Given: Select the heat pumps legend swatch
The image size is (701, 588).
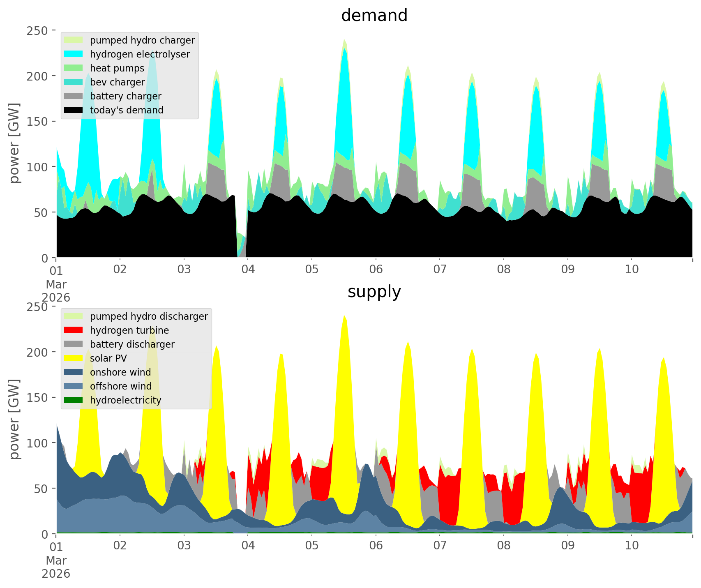Looking at the screenshot, I should point(74,68).
